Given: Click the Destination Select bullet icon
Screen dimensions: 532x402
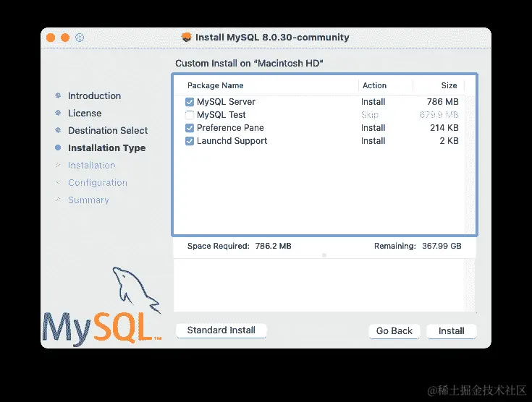Looking at the screenshot, I should (58, 130).
